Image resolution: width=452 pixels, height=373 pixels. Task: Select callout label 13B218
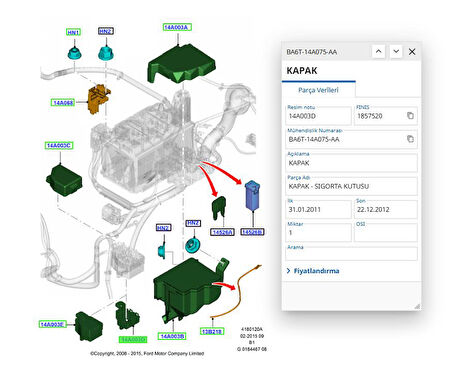tap(212, 331)
